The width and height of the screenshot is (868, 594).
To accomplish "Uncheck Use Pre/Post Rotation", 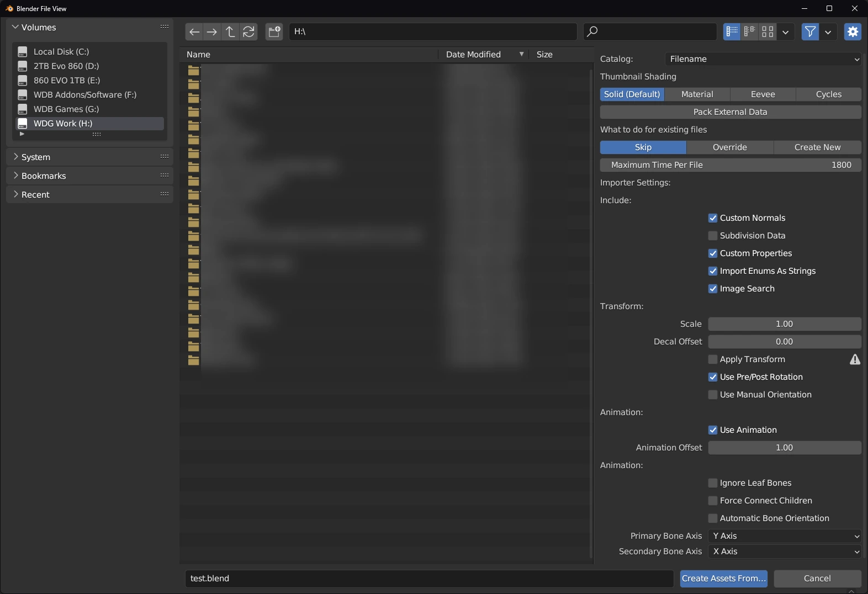I will coord(713,377).
